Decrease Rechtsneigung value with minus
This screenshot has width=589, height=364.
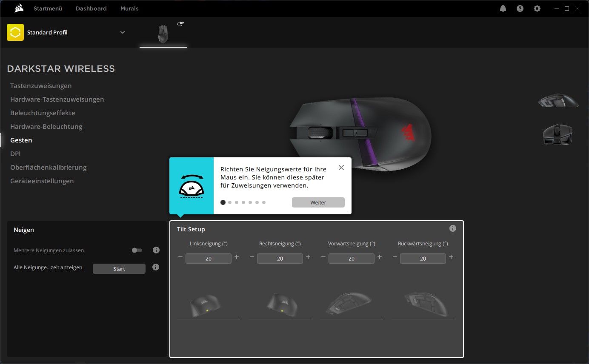[252, 257]
